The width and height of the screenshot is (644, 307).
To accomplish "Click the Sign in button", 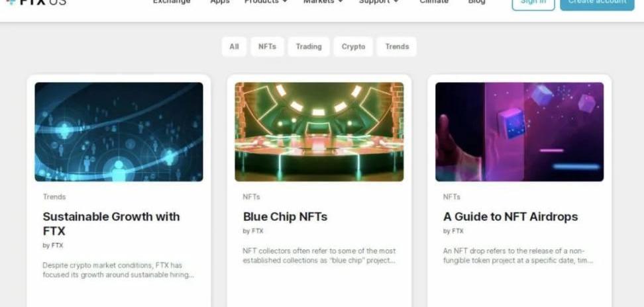I will pos(533,3).
